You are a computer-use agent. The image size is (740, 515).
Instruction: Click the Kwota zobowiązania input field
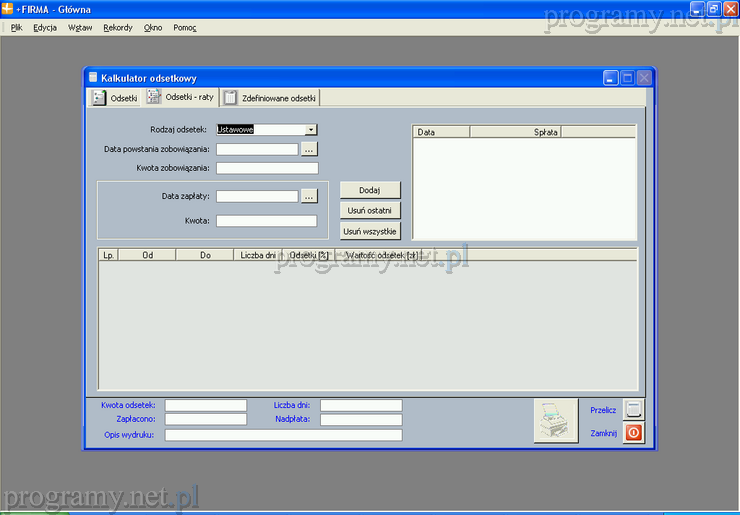[x=266, y=168]
